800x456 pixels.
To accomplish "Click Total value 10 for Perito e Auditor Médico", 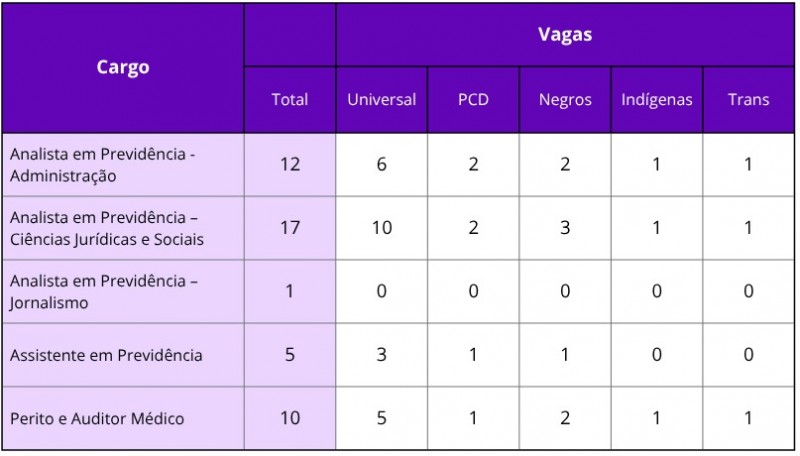I will pos(290,418).
